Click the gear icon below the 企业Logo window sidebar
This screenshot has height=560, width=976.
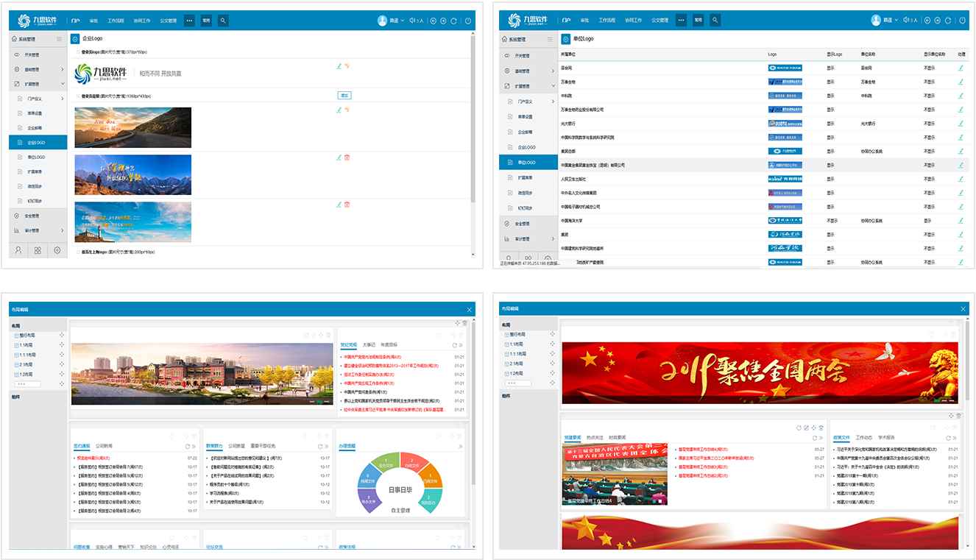(57, 251)
